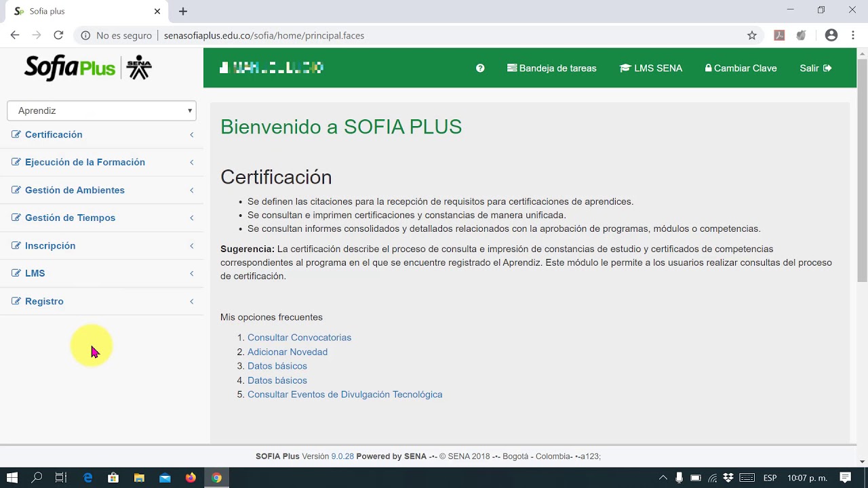Open a new browser tab
This screenshot has width=868, height=488.
point(183,11)
